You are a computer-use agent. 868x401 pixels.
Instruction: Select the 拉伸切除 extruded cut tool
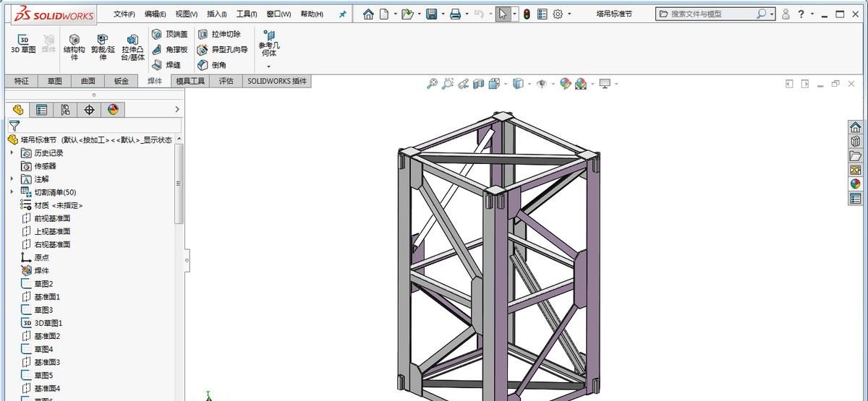pos(219,34)
